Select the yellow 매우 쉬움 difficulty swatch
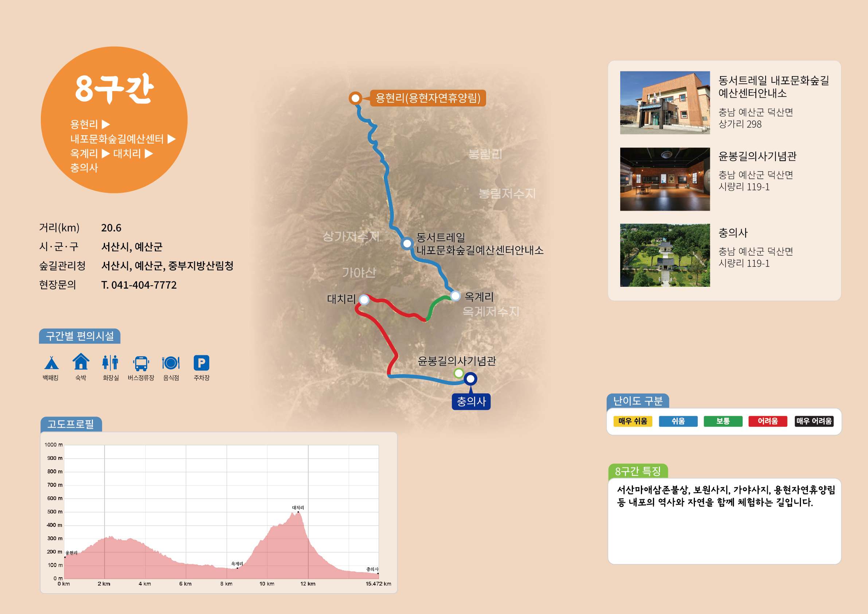Viewport: 868px width, 614px height. click(x=633, y=421)
